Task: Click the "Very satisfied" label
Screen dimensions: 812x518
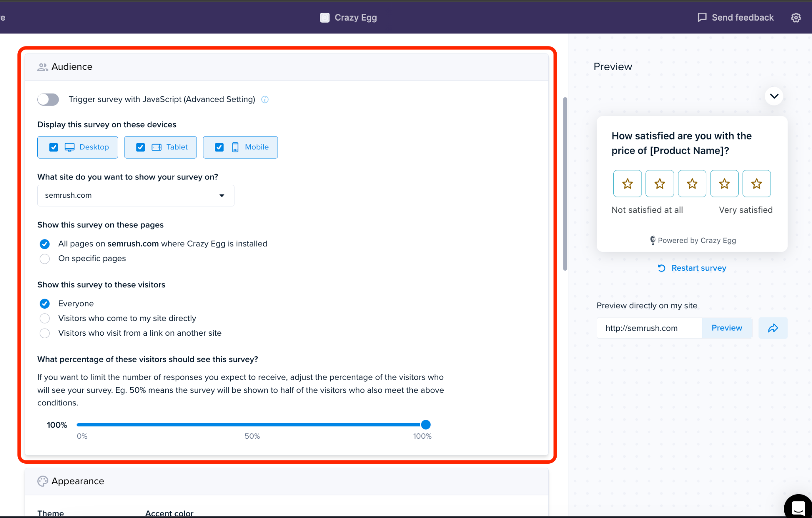Action: 746,210
